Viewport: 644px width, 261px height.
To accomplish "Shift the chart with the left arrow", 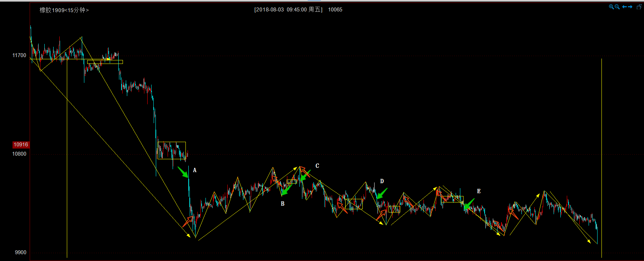I will [x=624, y=7].
